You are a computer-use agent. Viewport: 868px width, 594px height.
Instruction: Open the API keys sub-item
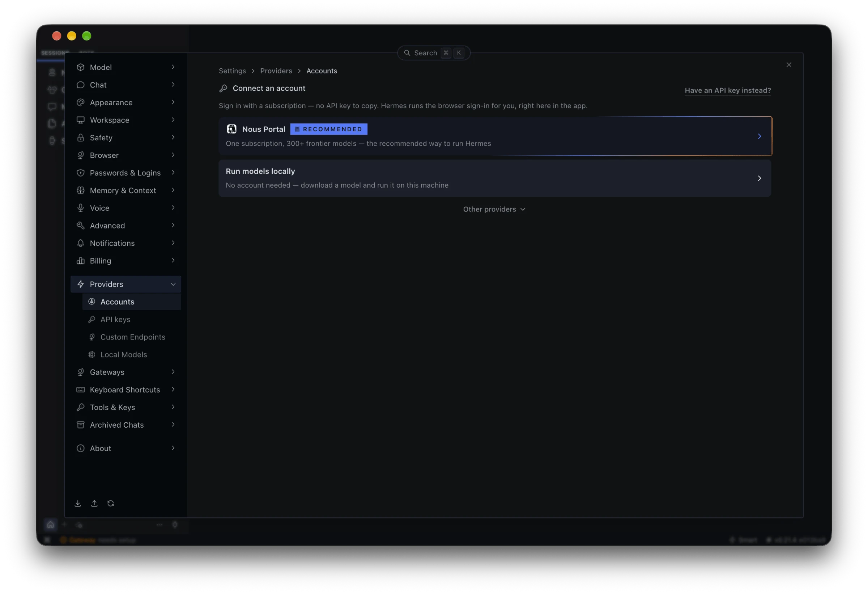pyautogui.click(x=132, y=319)
